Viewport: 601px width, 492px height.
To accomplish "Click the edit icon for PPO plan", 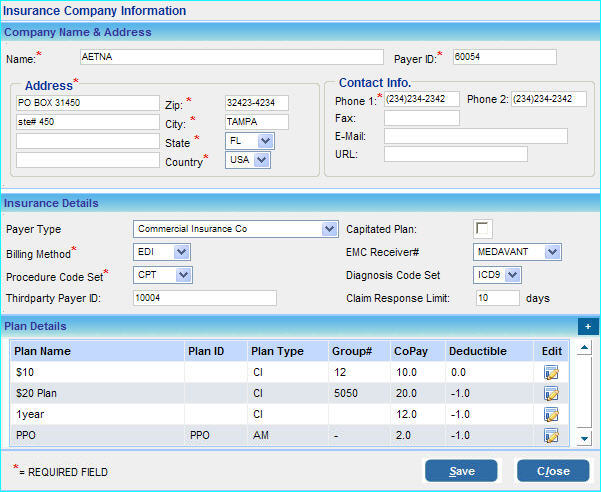I will click(x=550, y=435).
